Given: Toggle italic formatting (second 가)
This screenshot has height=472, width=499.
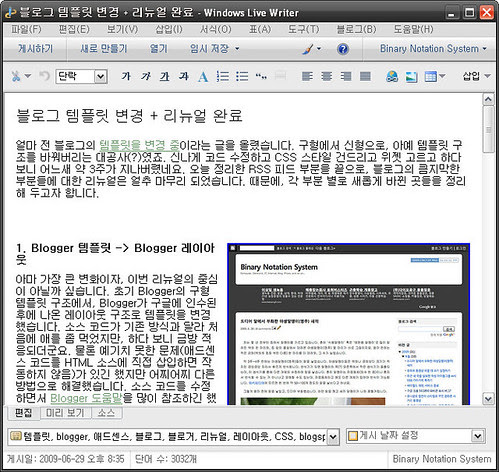Looking at the screenshot, I should point(145,76).
